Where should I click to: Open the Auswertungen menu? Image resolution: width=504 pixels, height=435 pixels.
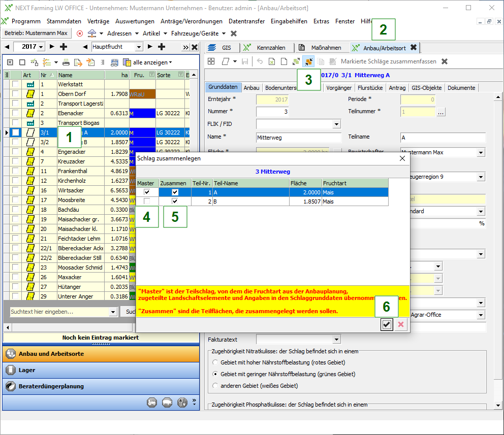point(135,21)
